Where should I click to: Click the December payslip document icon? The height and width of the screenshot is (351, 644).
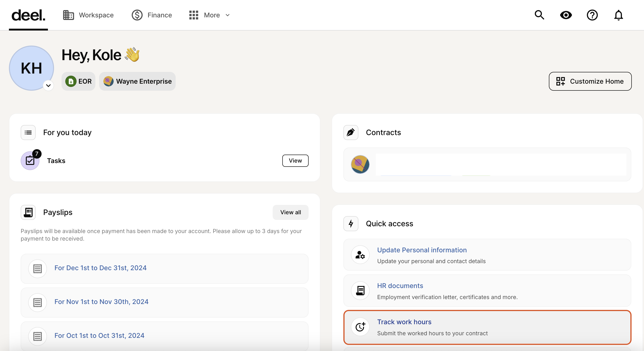click(38, 269)
